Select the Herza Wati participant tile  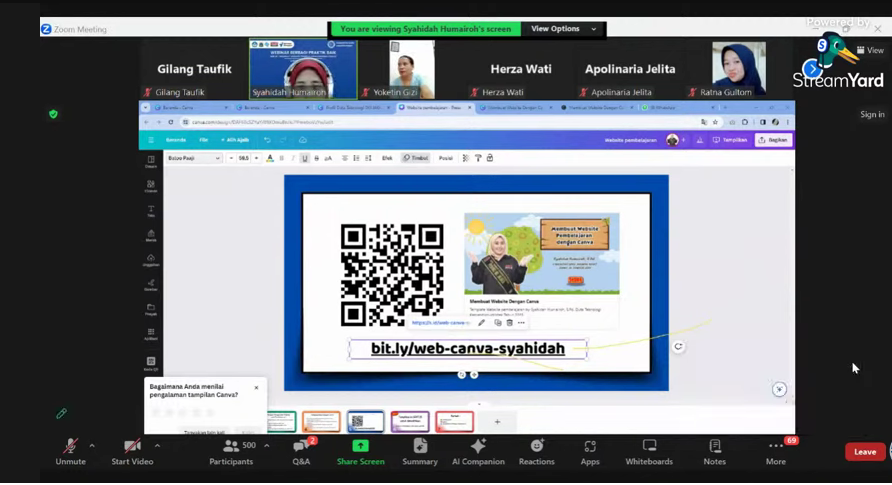click(x=521, y=69)
